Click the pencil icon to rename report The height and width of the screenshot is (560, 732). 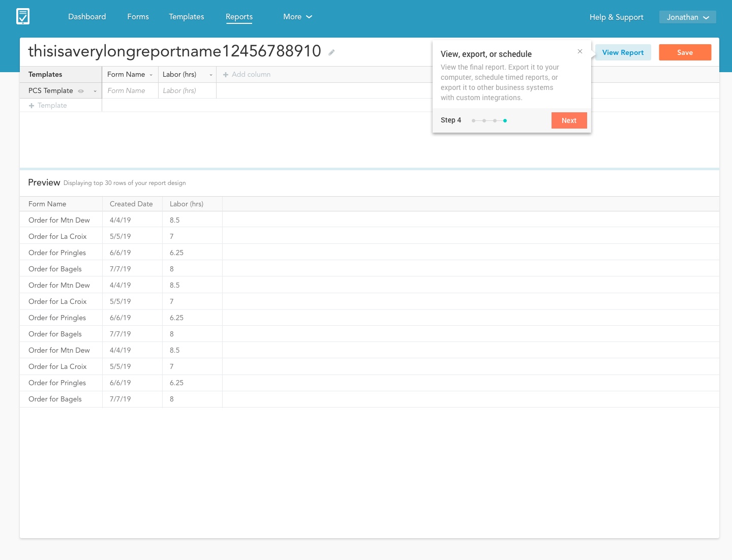[331, 52]
